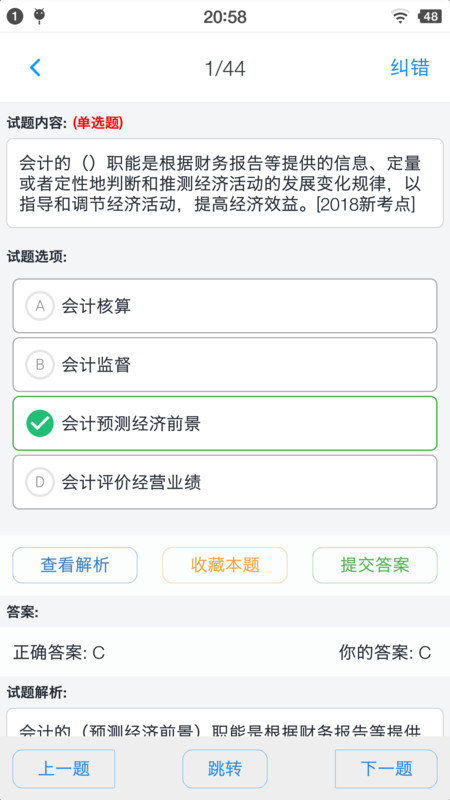Select the circled A option letter
This screenshot has height=800, width=450.
click(40, 306)
